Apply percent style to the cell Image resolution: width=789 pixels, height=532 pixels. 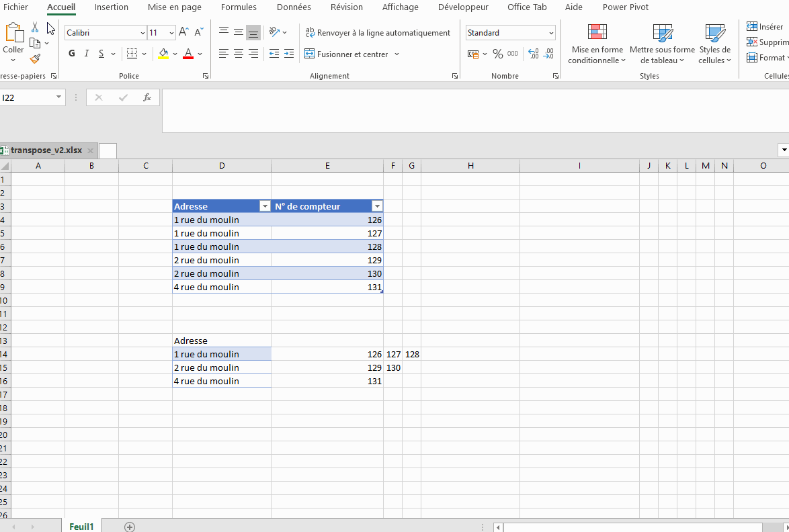[497, 54]
